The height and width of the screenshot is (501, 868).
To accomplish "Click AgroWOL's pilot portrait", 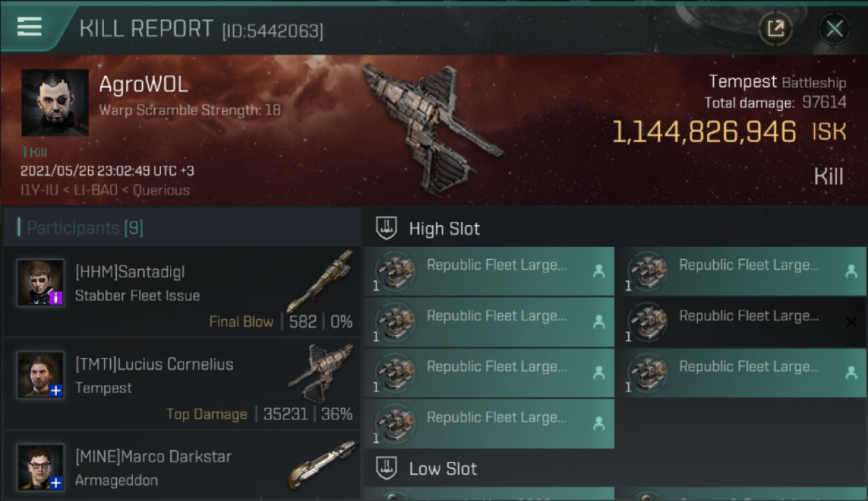I will tap(55, 102).
